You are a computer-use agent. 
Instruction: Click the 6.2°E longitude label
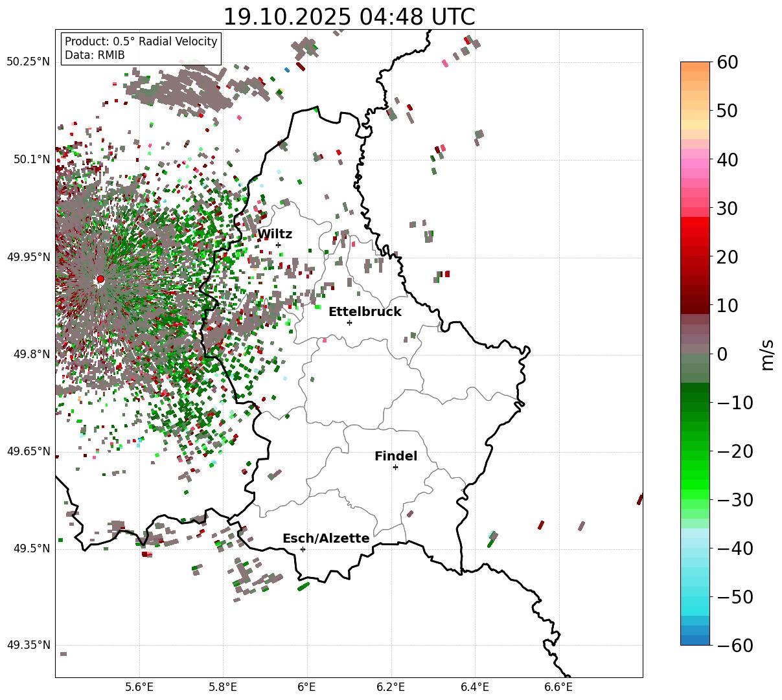tap(391, 686)
